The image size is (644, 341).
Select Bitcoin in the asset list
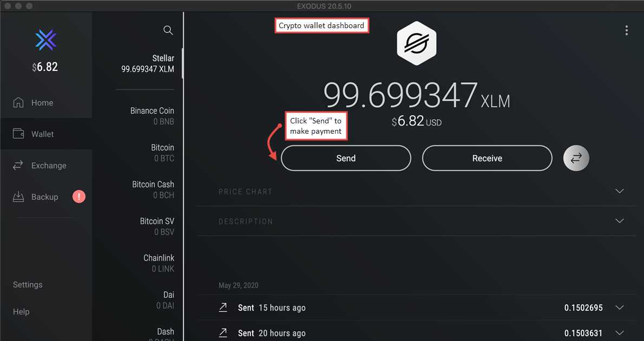[x=162, y=153]
